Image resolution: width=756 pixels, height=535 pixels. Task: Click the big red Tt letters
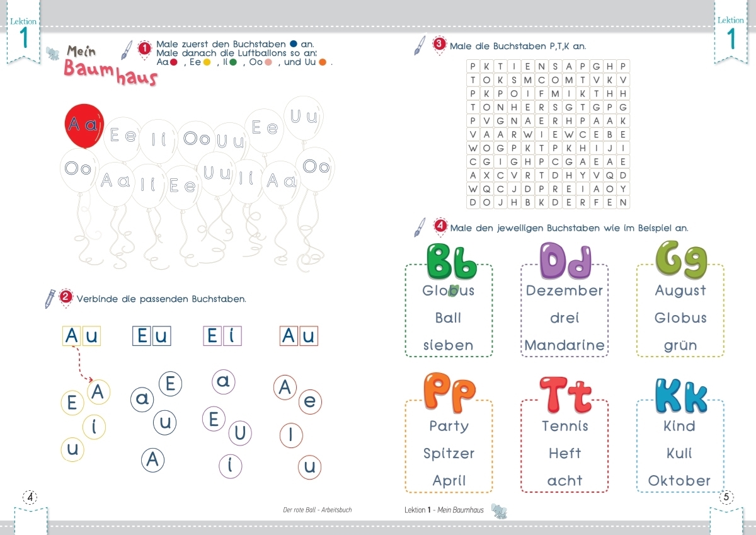pyautogui.click(x=566, y=394)
